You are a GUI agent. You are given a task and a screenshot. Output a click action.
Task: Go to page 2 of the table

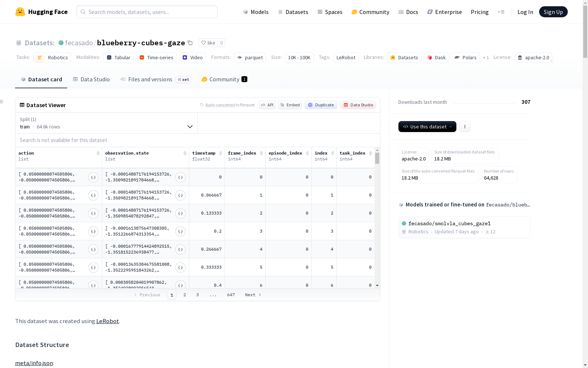tap(184, 295)
